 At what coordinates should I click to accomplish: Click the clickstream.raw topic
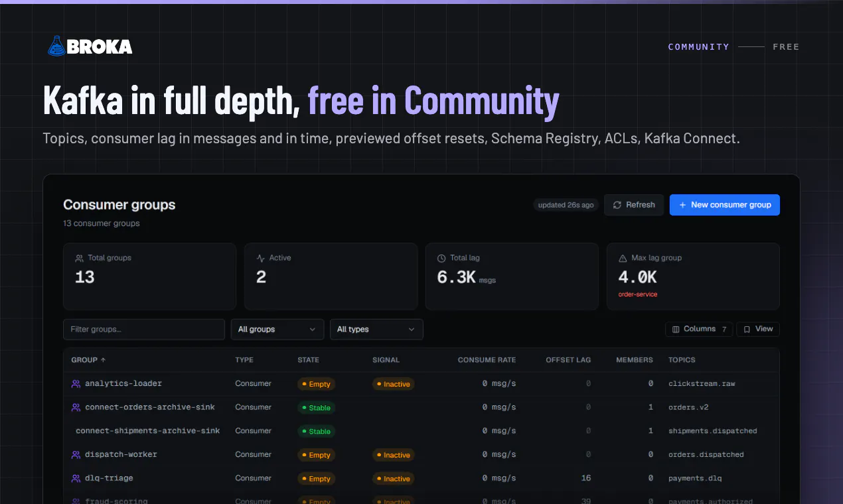click(702, 384)
